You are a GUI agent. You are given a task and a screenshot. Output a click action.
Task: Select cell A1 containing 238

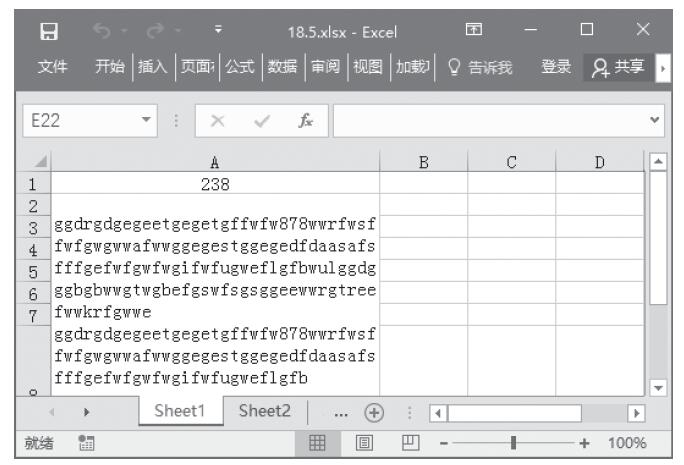(x=215, y=184)
